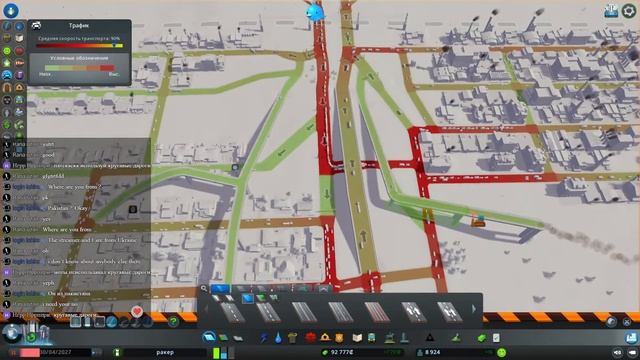Open the Electricity lightning menu icon

264,338
